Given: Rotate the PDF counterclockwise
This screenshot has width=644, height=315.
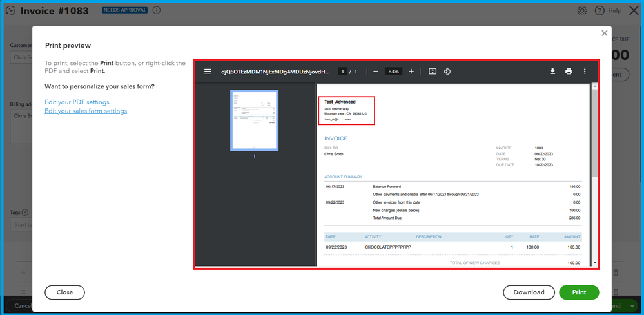Looking at the screenshot, I should tap(447, 72).
